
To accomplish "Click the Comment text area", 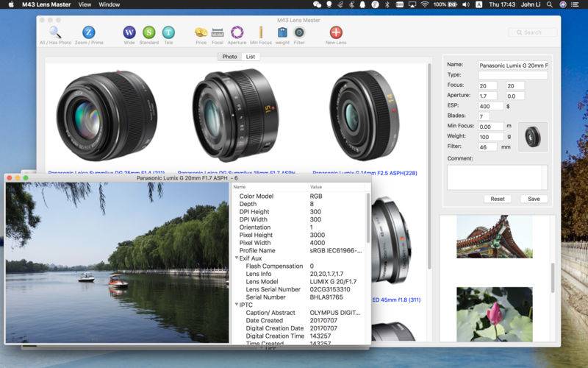I will click(x=498, y=177).
